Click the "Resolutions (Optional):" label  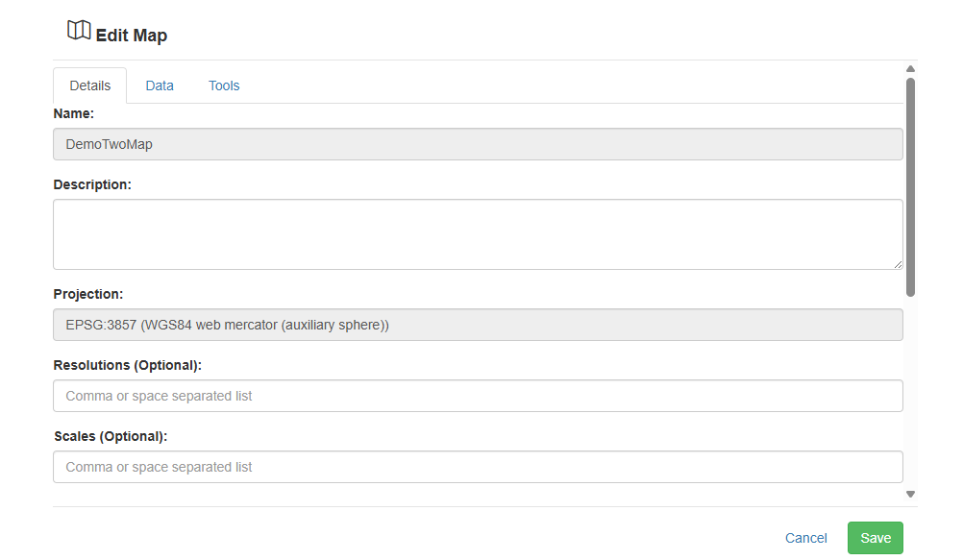point(127,365)
